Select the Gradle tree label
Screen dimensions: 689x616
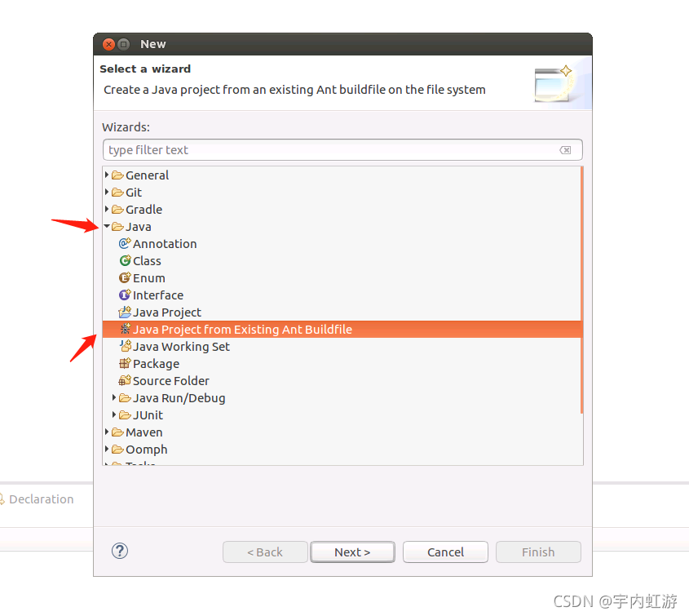pyautogui.click(x=144, y=210)
